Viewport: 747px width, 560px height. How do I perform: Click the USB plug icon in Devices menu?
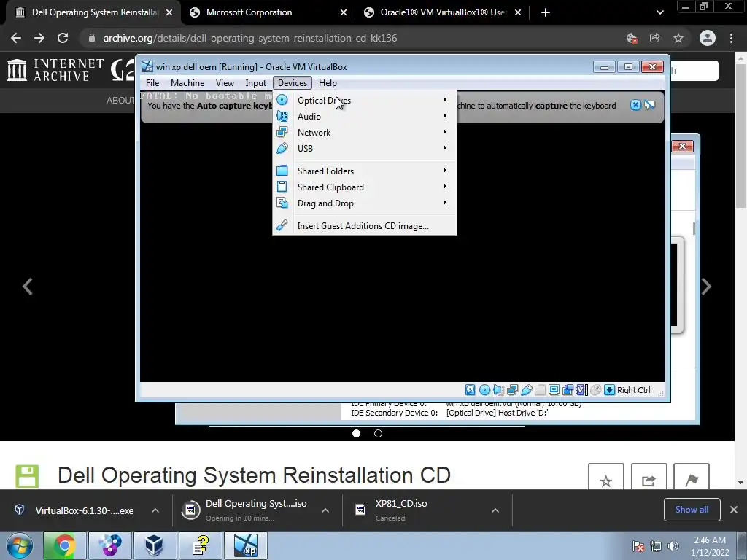(282, 148)
